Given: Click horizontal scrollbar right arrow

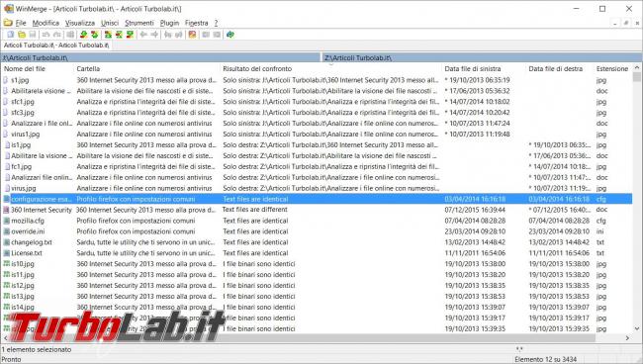Looking at the screenshot, I should click(x=627, y=338).
